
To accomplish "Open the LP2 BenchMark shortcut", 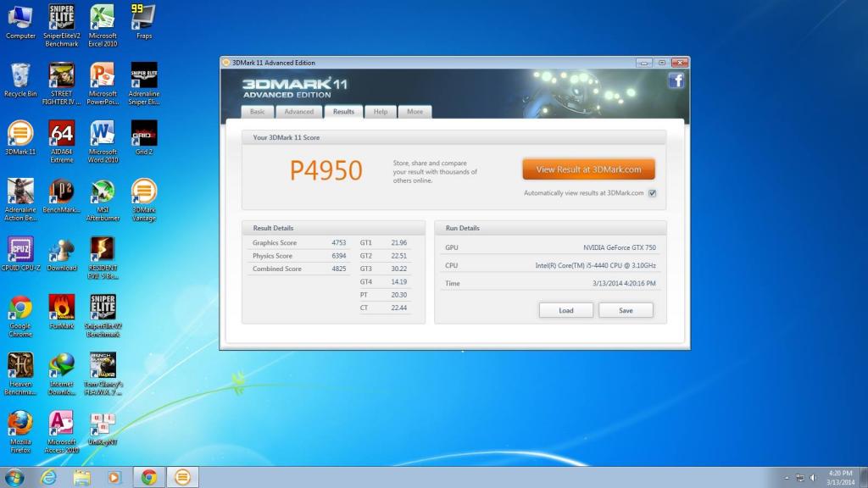I will (61, 196).
